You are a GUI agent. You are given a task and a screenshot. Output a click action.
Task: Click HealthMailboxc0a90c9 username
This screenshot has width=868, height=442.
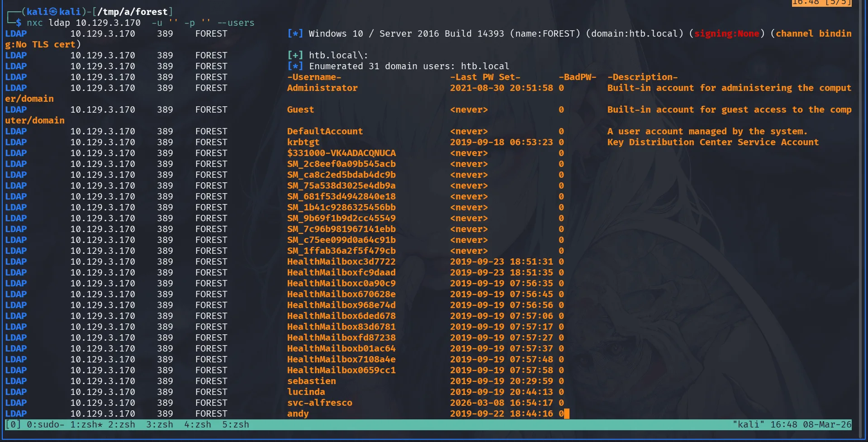(341, 283)
